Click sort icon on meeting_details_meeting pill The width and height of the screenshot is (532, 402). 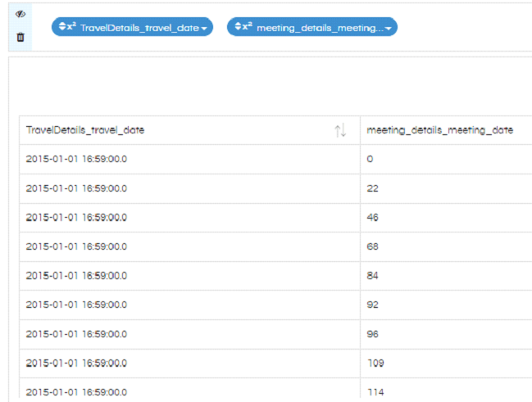click(x=238, y=26)
